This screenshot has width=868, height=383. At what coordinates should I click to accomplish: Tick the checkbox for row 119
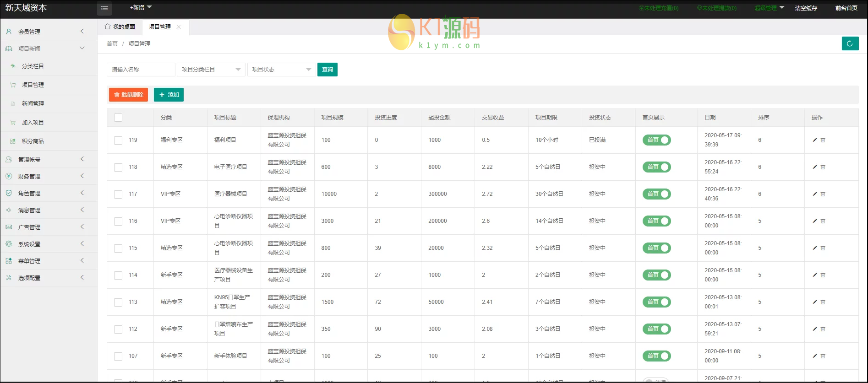coord(118,140)
